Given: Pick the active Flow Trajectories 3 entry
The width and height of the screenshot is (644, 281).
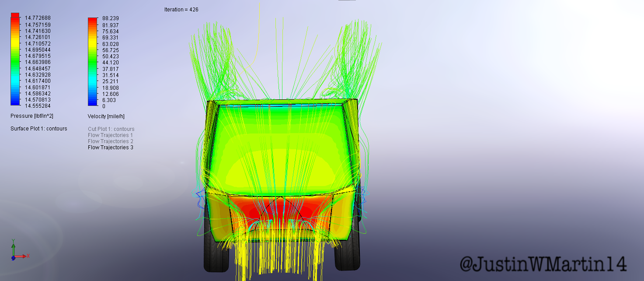Looking at the screenshot, I should [111, 148].
